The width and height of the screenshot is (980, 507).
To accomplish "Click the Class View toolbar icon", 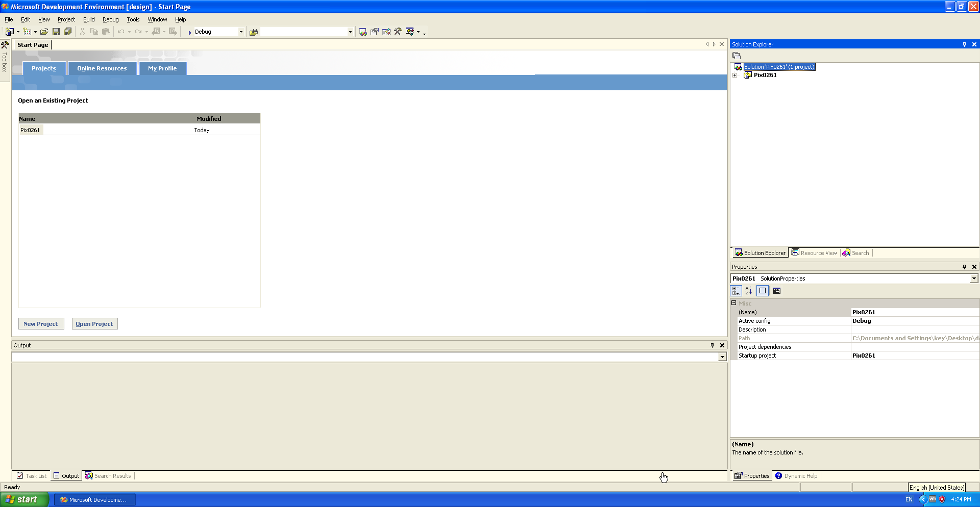I will [410, 32].
